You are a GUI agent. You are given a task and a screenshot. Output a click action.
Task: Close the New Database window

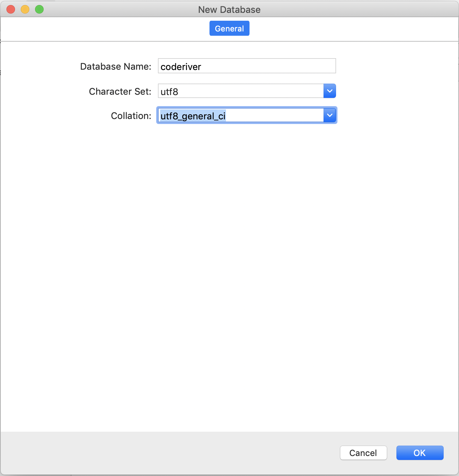click(x=11, y=9)
